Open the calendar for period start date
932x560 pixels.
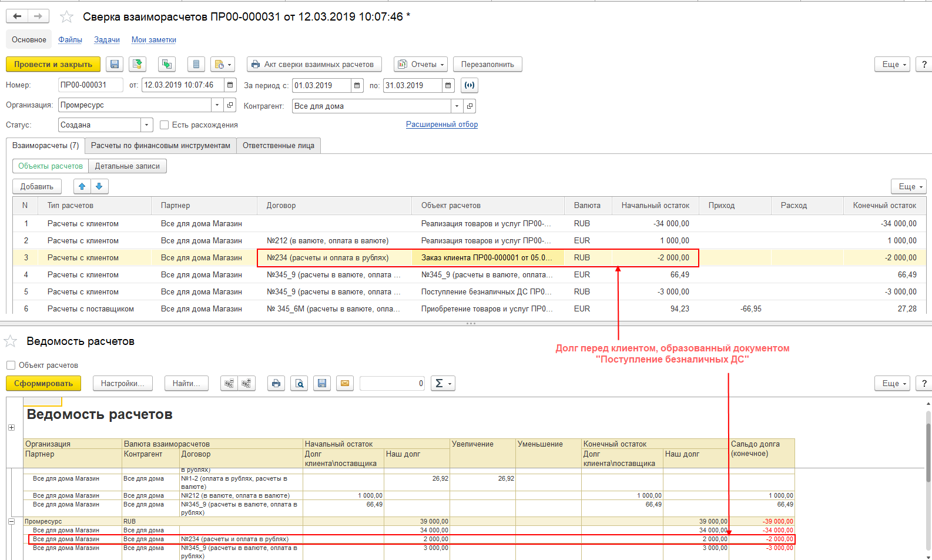pos(357,86)
